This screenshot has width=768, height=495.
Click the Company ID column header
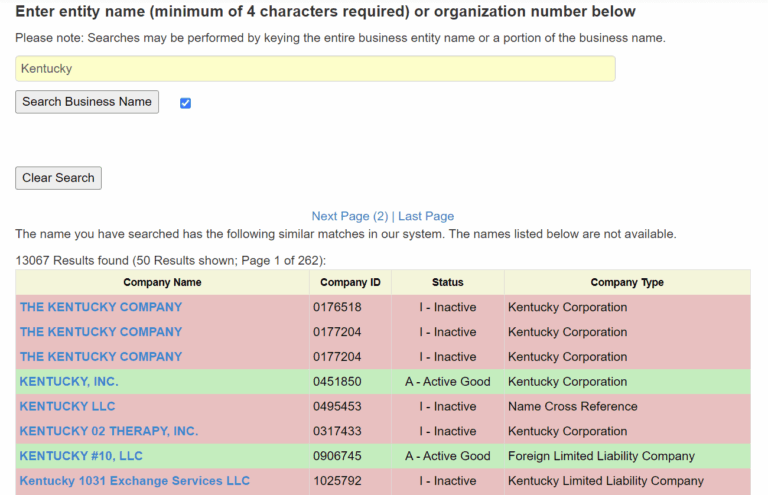click(350, 282)
